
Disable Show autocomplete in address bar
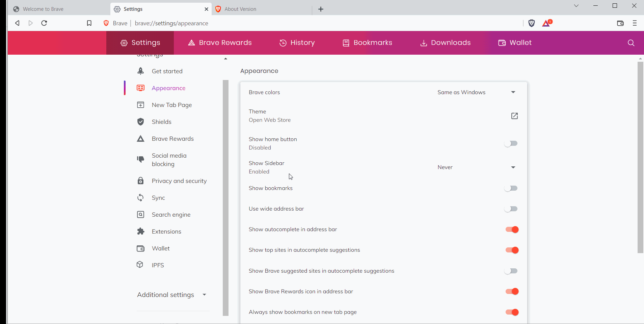click(512, 230)
